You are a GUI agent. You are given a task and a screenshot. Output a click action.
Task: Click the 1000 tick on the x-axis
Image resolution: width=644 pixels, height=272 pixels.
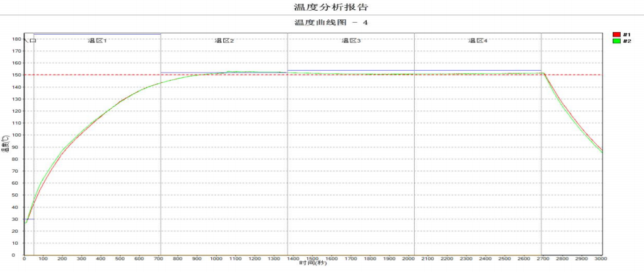tap(217, 259)
